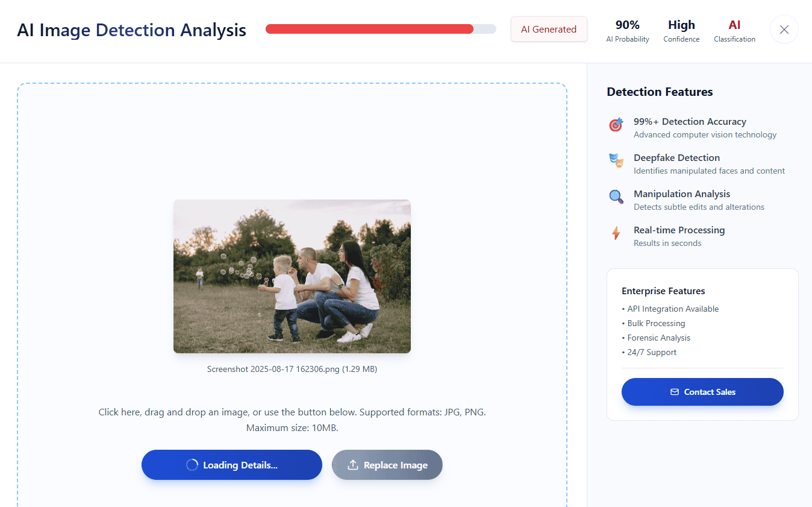Click the file name Screenshot 2025-08-17 162306.png
The width and height of the screenshot is (812, 507).
point(292,369)
